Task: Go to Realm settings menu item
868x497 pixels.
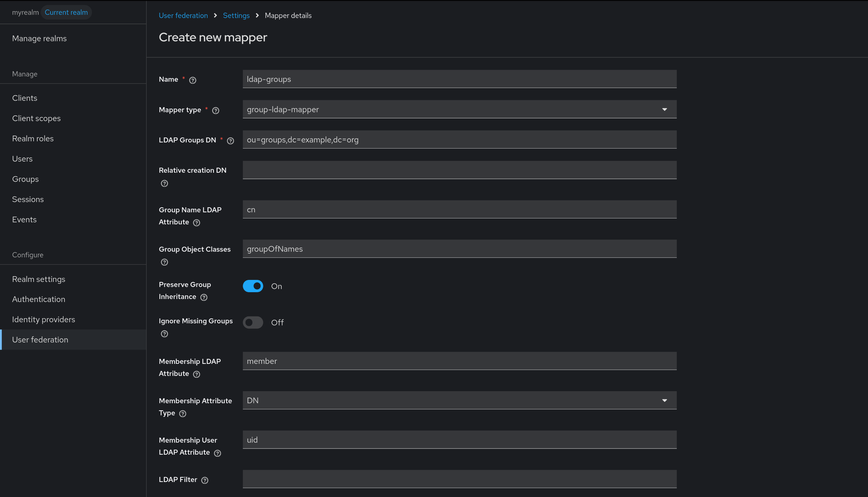Action: coord(39,279)
